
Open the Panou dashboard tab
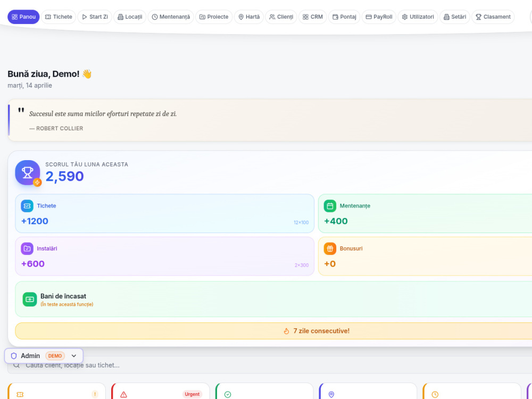(x=23, y=16)
